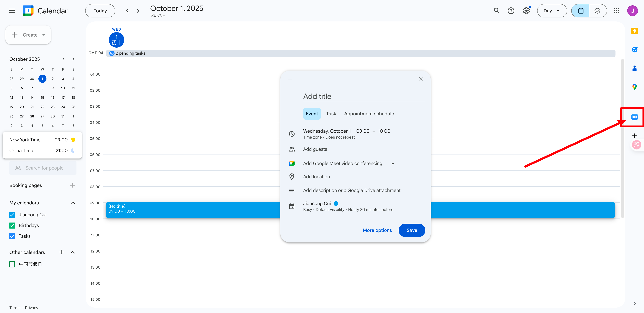Viewport: 644px width, 313px height.
Task: Uncheck the Tasks calendar checkbox
Action: click(x=12, y=236)
